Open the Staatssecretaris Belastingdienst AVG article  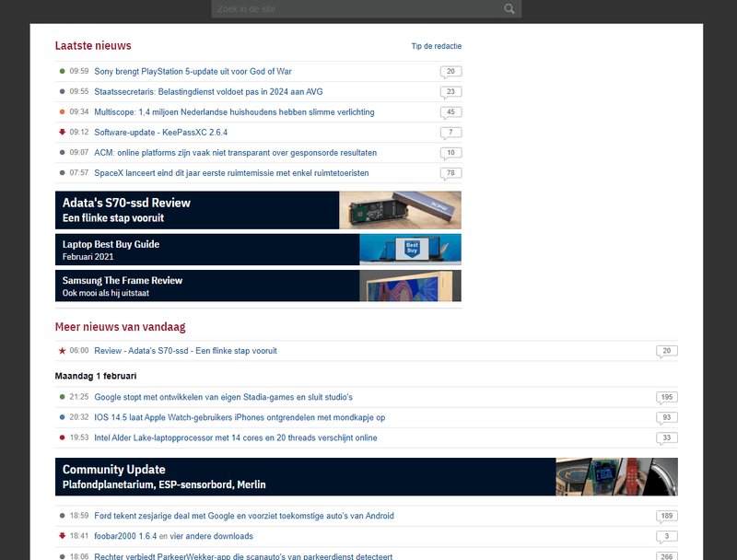208,91
